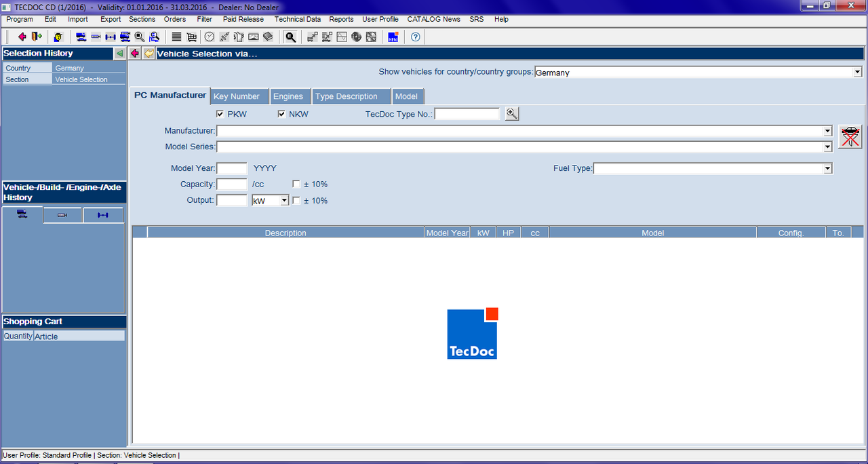Expand the Manufacturer dropdown
This screenshot has width=868, height=464.
tap(827, 131)
